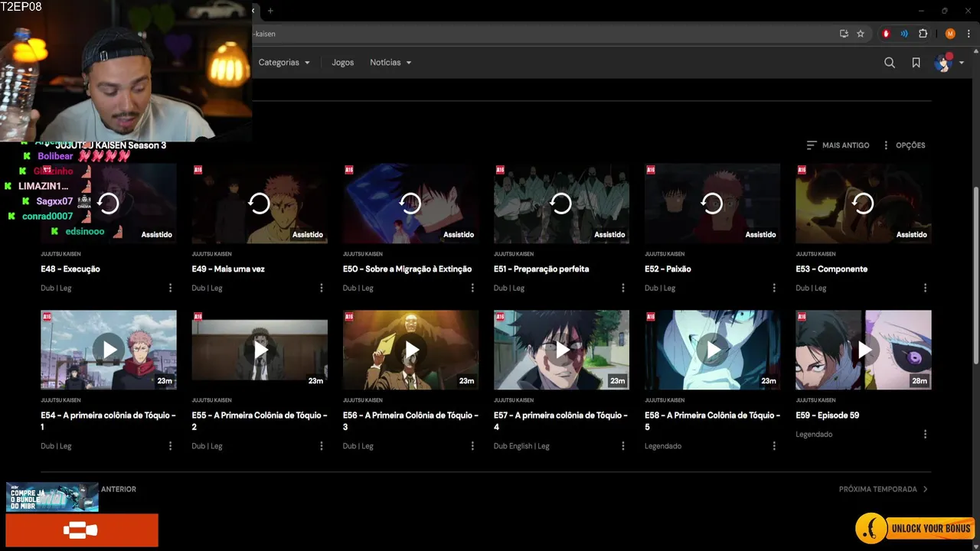Replay episode E50 - Sobre a Migração à Extinção
980x551 pixels.
tap(410, 203)
